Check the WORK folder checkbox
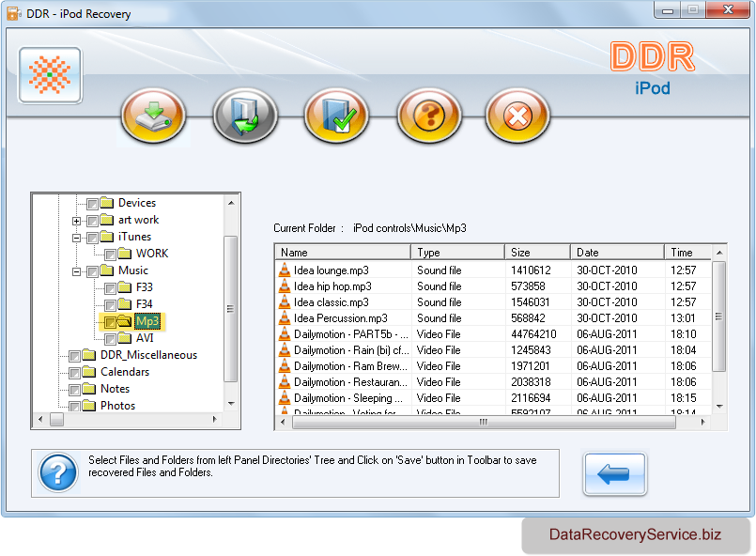The height and width of the screenshot is (556, 756). click(x=111, y=255)
